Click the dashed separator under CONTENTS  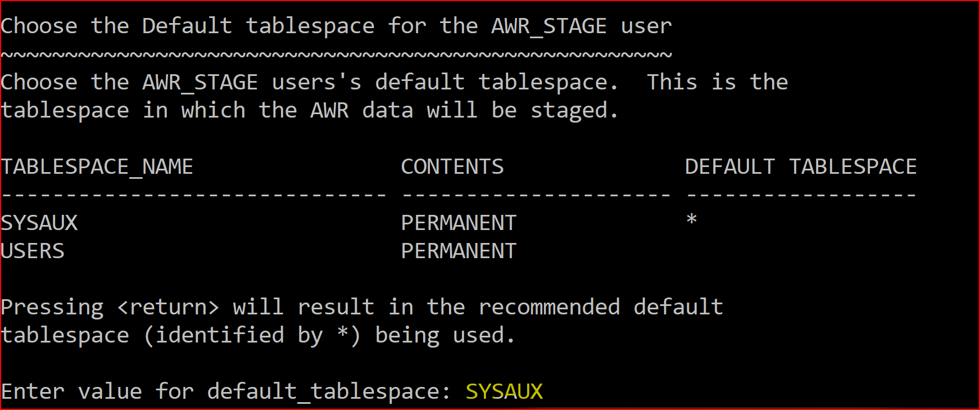[537, 195]
